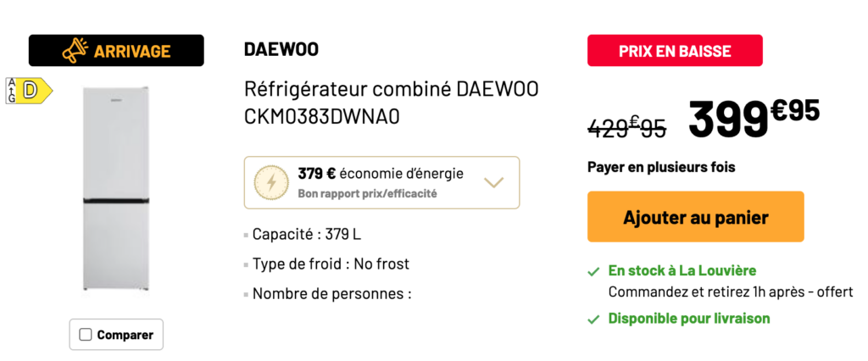Open Réfrigérateur combiné DAEWOO product title
868x361 pixels.
click(x=392, y=103)
